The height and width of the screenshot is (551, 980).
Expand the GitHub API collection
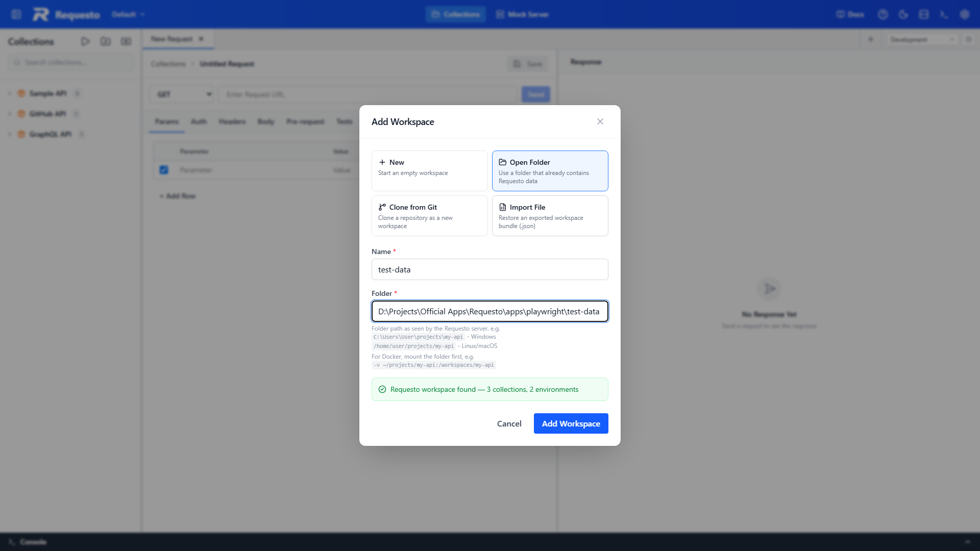(47, 114)
